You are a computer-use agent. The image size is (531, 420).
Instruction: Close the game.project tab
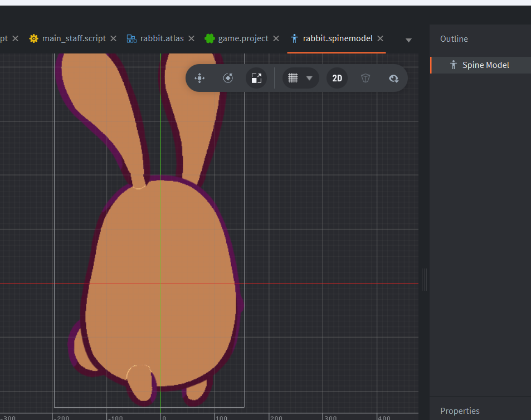coord(276,38)
